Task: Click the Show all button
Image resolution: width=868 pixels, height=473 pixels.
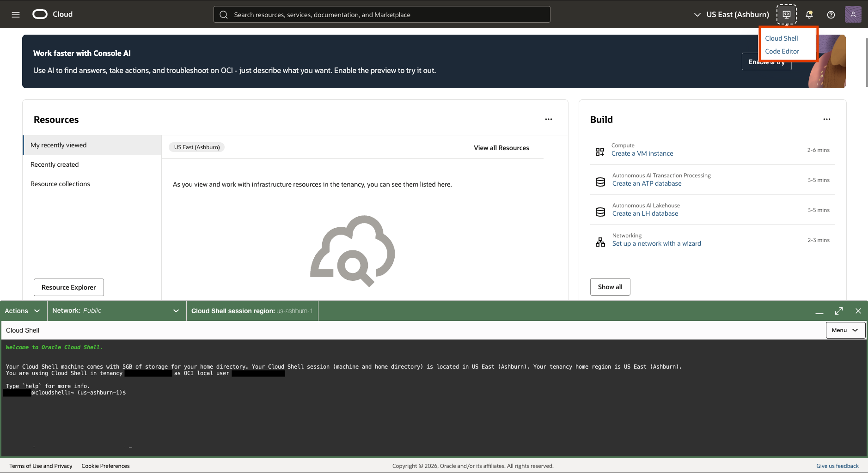Action: pos(610,287)
